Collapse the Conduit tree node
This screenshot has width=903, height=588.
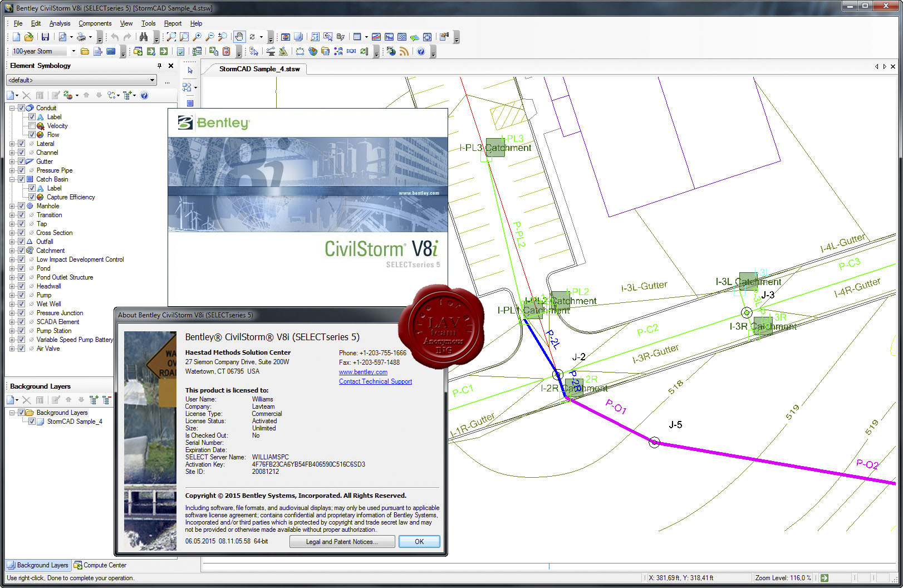pyautogui.click(x=12, y=108)
